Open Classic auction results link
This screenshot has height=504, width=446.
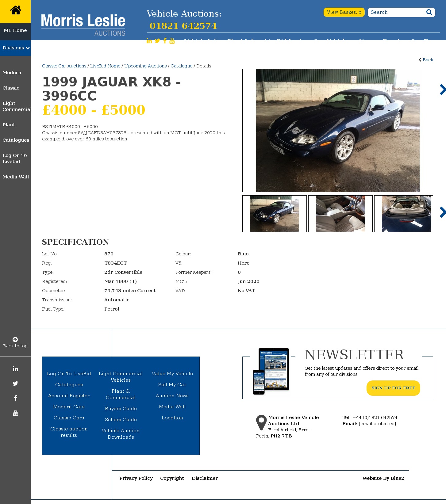click(69, 432)
